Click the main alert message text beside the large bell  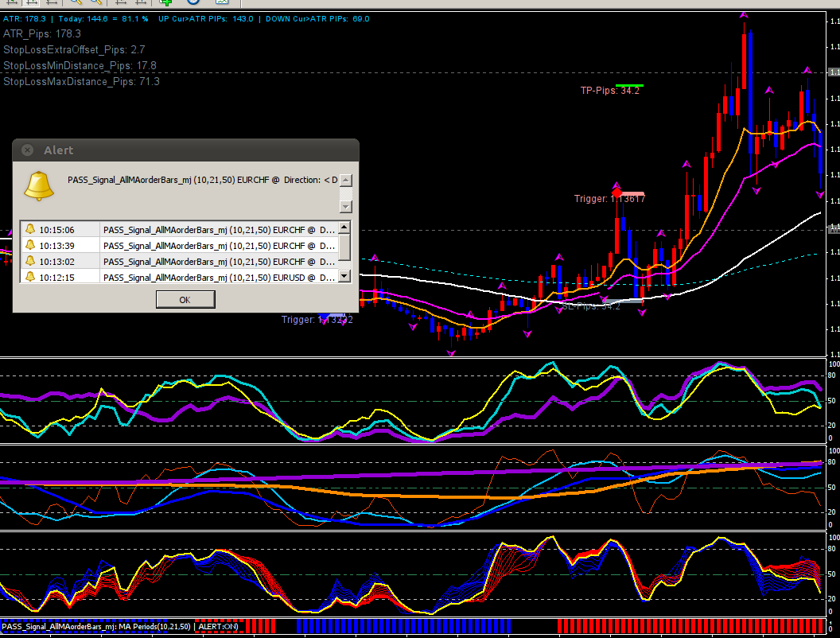(x=203, y=180)
